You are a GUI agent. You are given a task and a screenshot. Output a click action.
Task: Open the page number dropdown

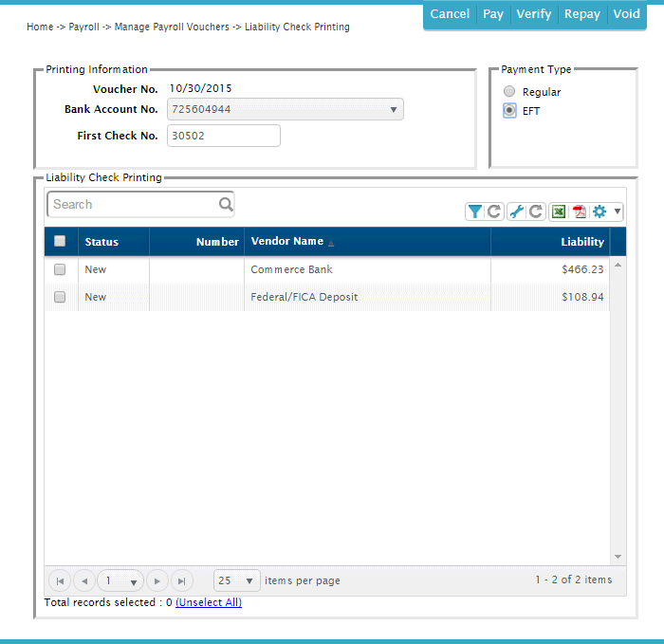120,580
